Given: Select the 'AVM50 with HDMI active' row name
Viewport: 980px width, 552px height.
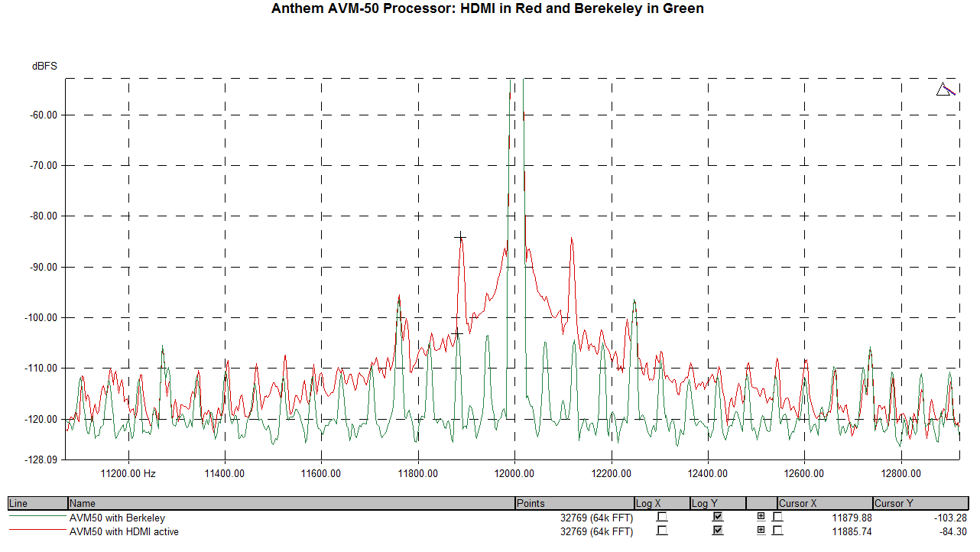Looking at the screenshot, I should 124,531.
